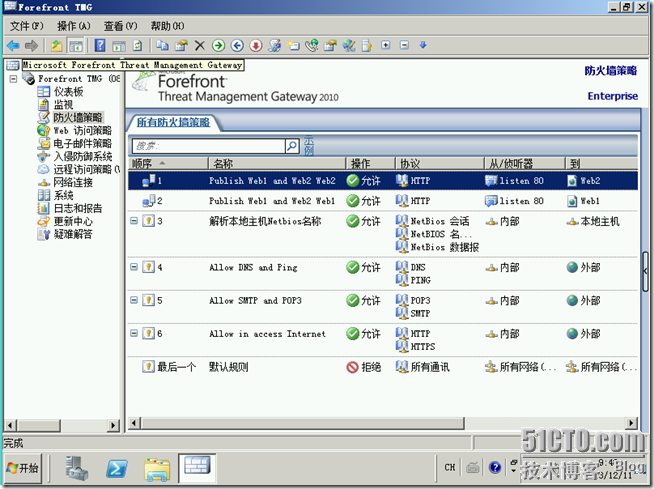
Task: Click the black X Delete icon
Action: (x=200, y=45)
